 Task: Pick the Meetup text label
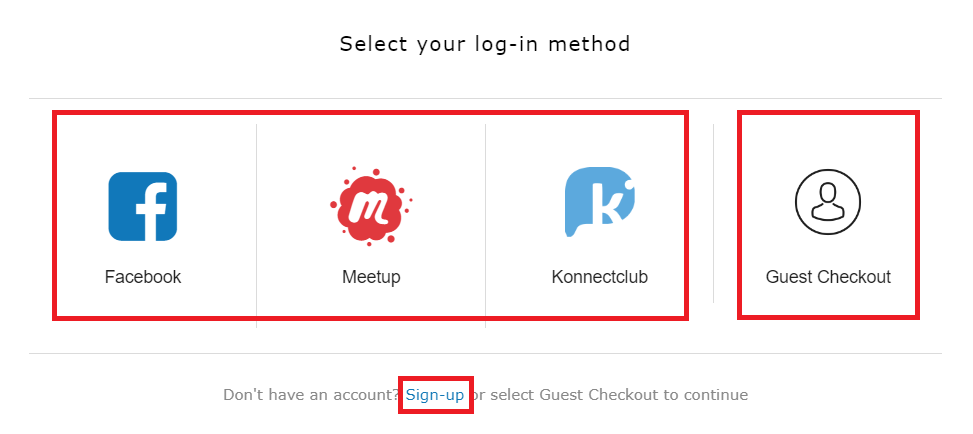click(x=371, y=277)
